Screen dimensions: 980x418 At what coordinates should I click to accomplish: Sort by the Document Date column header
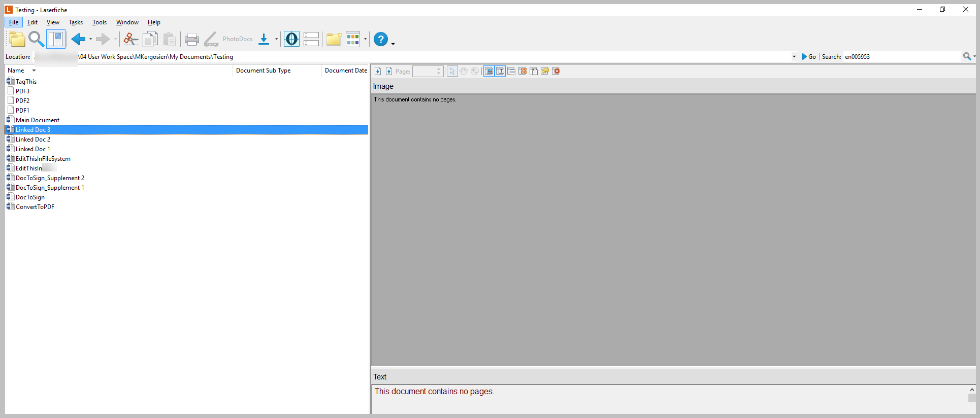(x=345, y=71)
